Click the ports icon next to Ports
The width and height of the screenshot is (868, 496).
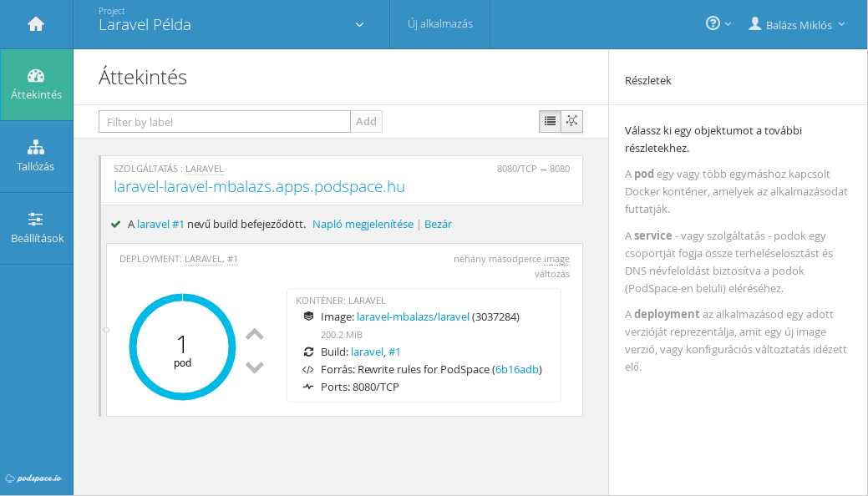pyautogui.click(x=308, y=387)
